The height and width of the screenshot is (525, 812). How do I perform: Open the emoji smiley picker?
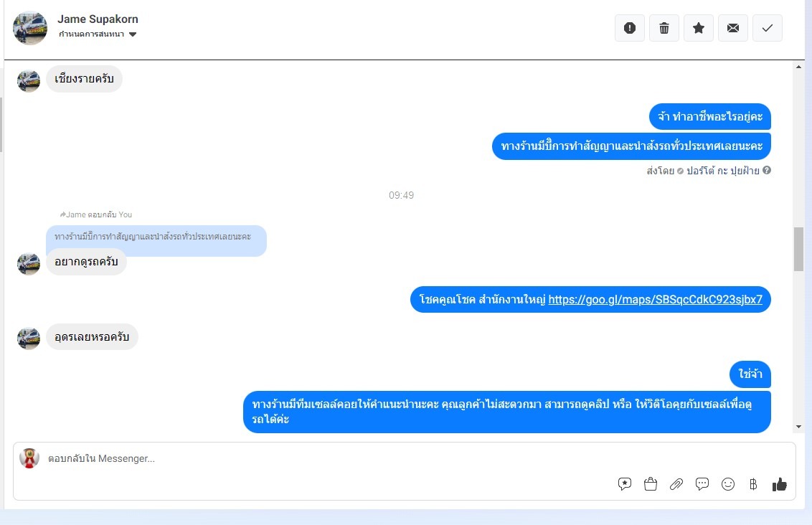click(x=728, y=484)
